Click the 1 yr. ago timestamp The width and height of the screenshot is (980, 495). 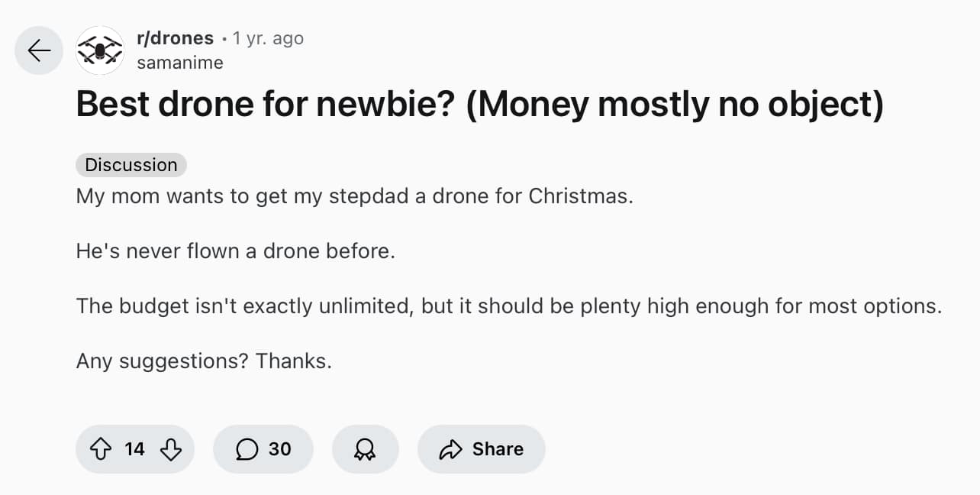(268, 37)
